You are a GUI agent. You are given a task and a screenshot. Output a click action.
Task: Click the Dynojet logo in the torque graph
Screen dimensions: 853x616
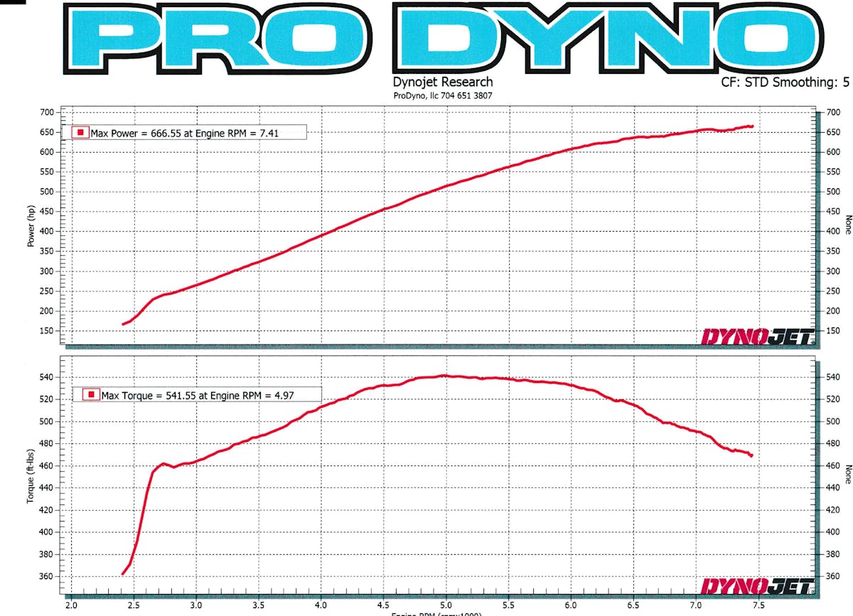point(758,585)
